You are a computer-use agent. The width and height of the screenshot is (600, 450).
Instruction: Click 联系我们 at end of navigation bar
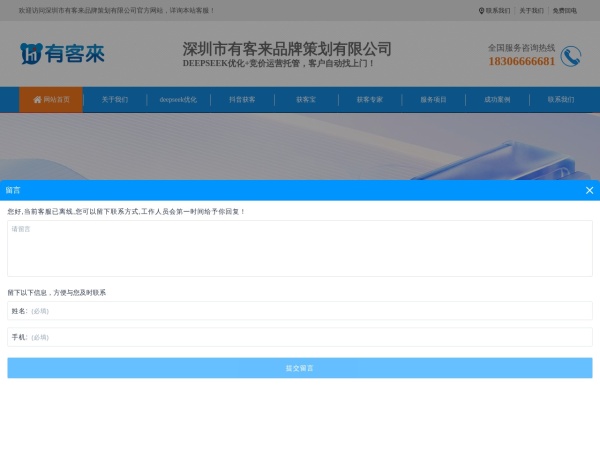(x=560, y=100)
